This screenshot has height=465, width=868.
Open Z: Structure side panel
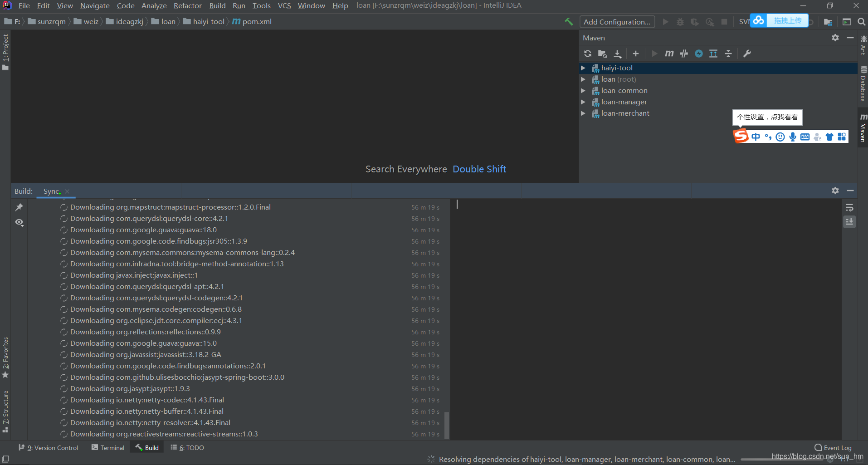[x=5, y=411]
